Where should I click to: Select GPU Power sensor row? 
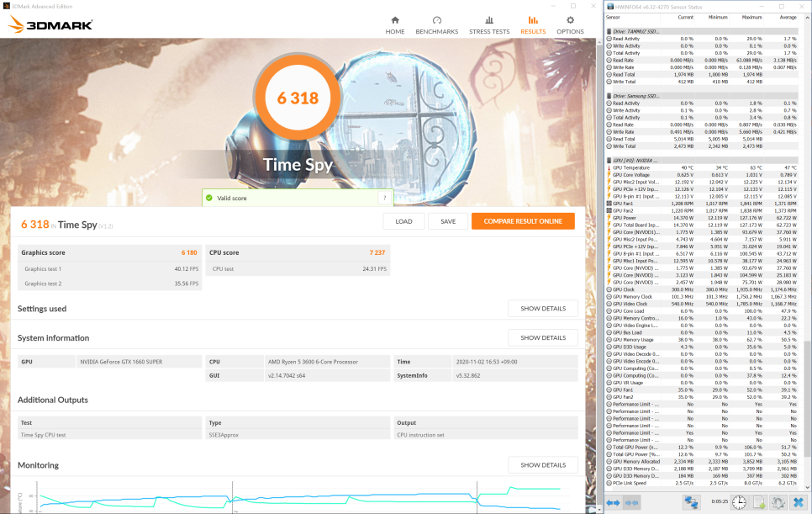(x=702, y=218)
